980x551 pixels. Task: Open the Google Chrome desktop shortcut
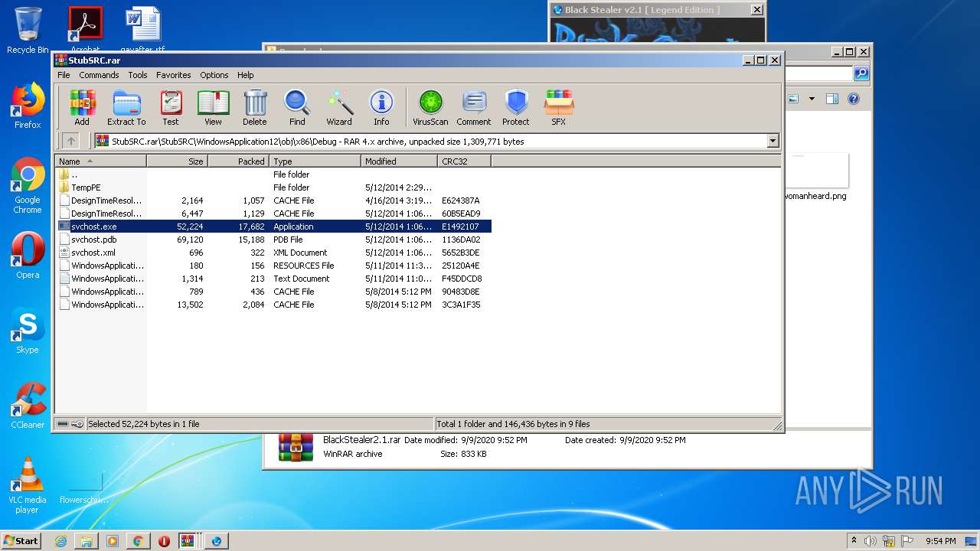[28, 186]
